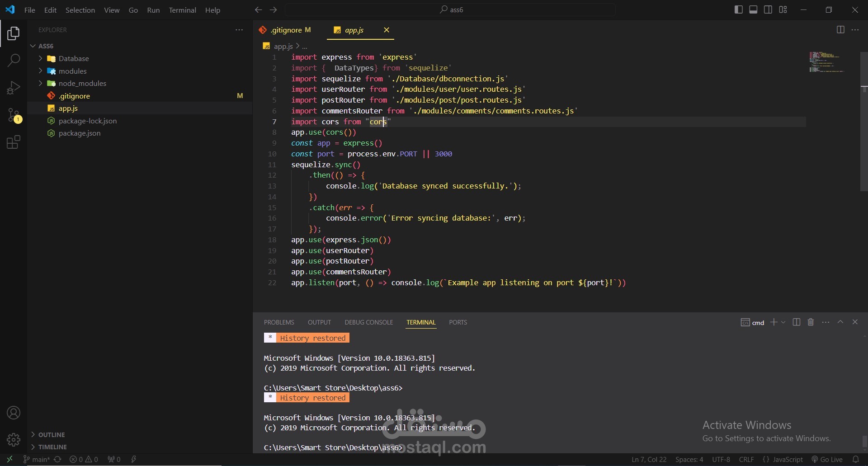
Task: Split the terminal pane
Action: tap(797, 322)
